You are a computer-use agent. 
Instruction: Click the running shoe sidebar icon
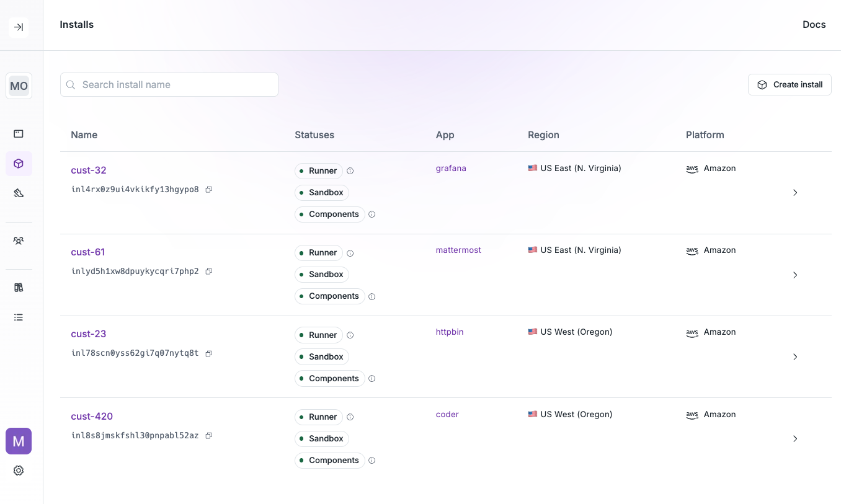(19, 193)
